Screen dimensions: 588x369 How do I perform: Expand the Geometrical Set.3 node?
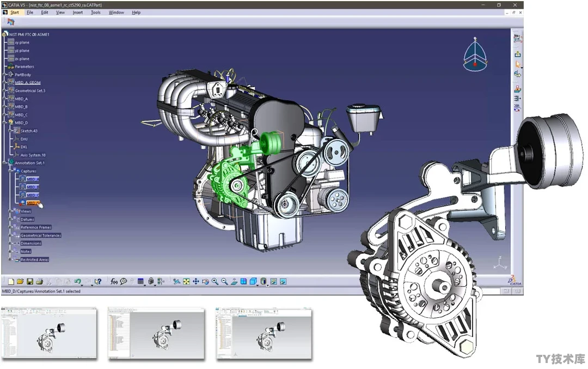pyautogui.click(x=5, y=90)
